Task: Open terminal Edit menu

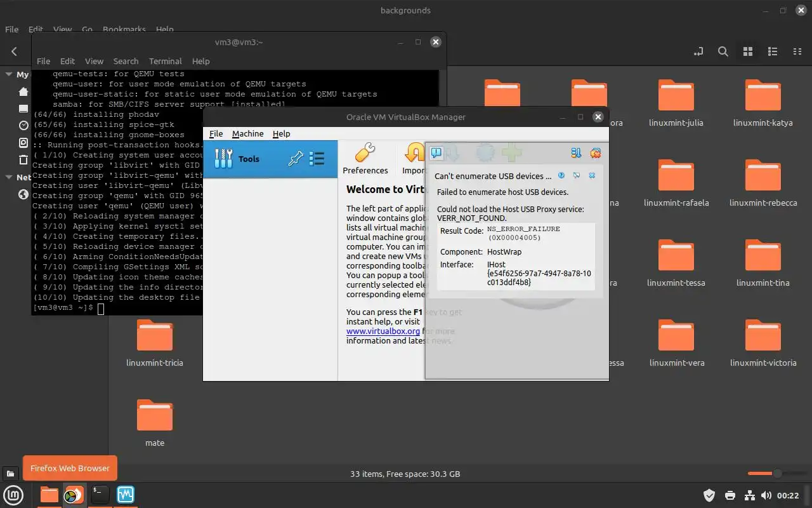Action: click(x=67, y=61)
